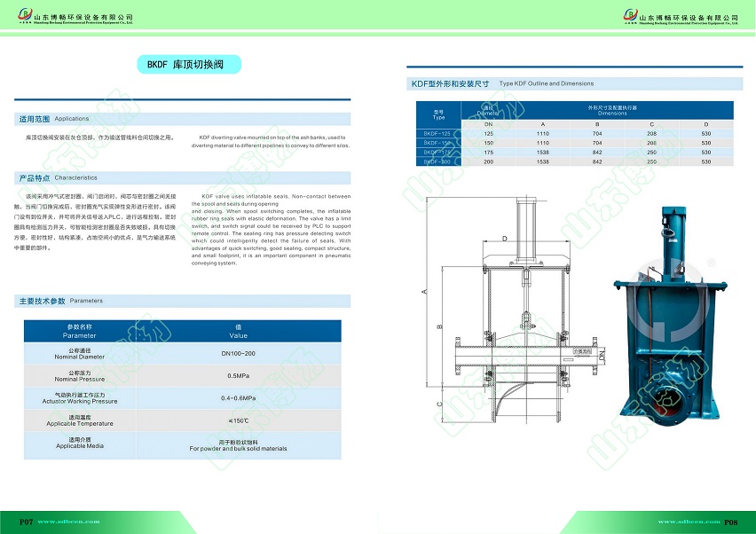This screenshot has width=756, height=534.
Task: Click the Nominal Pressure row label
Action: click(x=80, y=377)
